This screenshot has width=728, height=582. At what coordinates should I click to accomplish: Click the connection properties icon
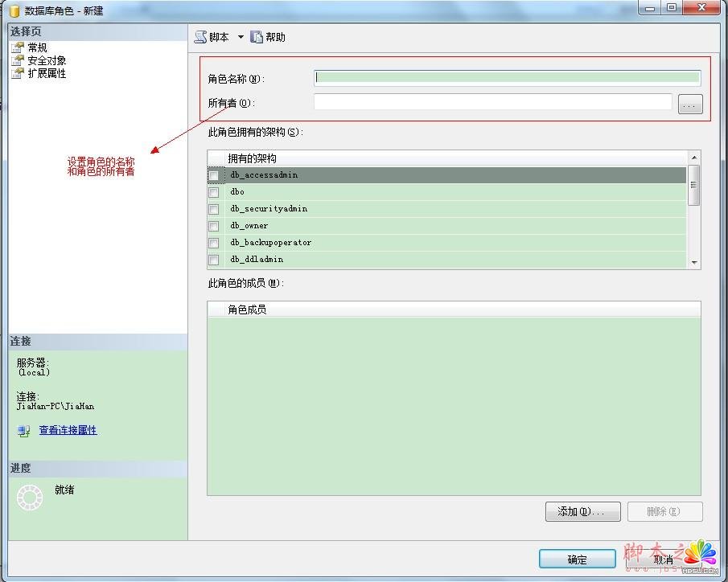click(x=24, y=431)
